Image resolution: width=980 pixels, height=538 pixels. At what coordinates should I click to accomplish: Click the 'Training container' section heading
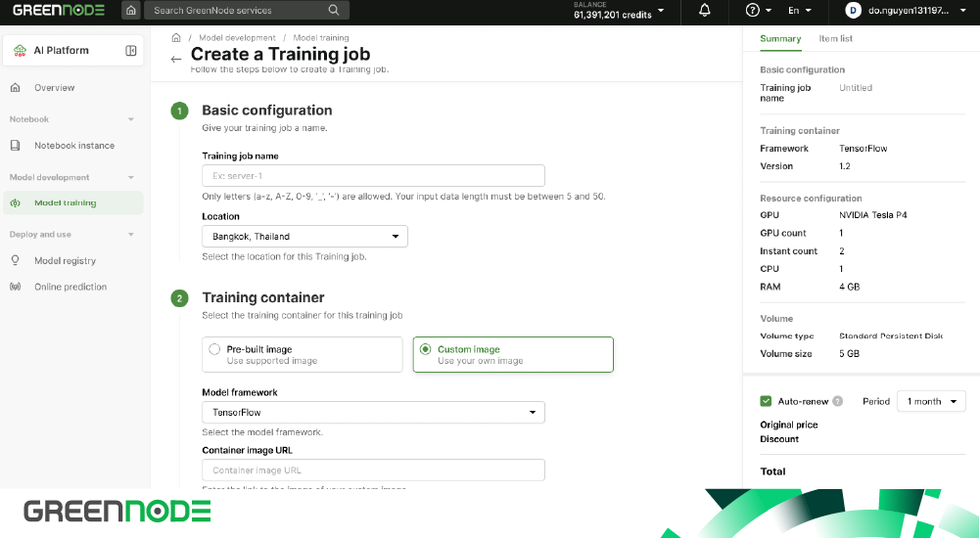[263, 297]
